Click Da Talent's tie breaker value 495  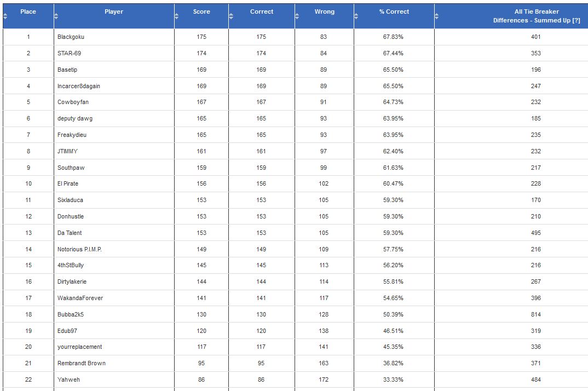tap(535, 232)
